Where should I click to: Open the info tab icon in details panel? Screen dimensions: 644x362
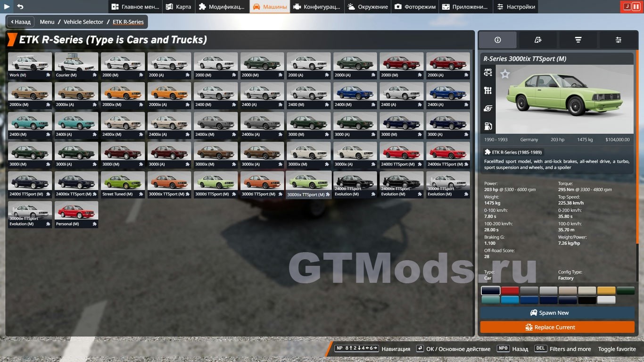click(497, 40)
